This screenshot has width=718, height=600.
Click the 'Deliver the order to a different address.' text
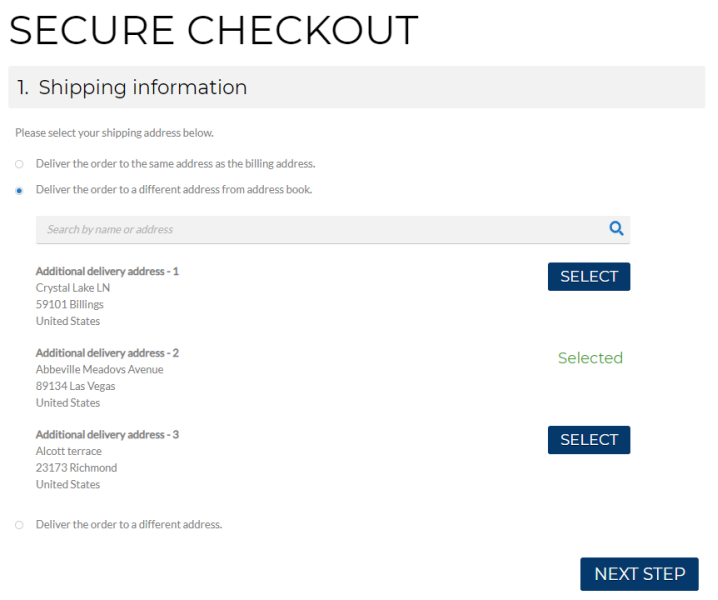tap(129, 525)
